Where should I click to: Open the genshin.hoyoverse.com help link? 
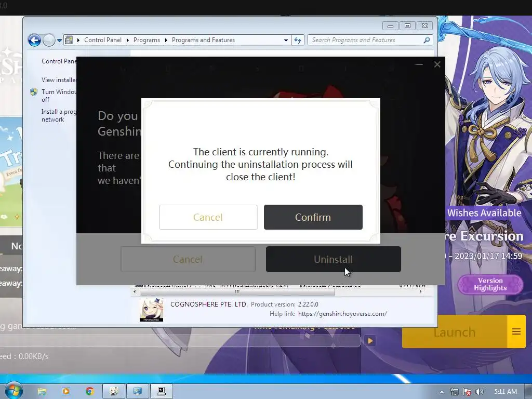(342, 314)
